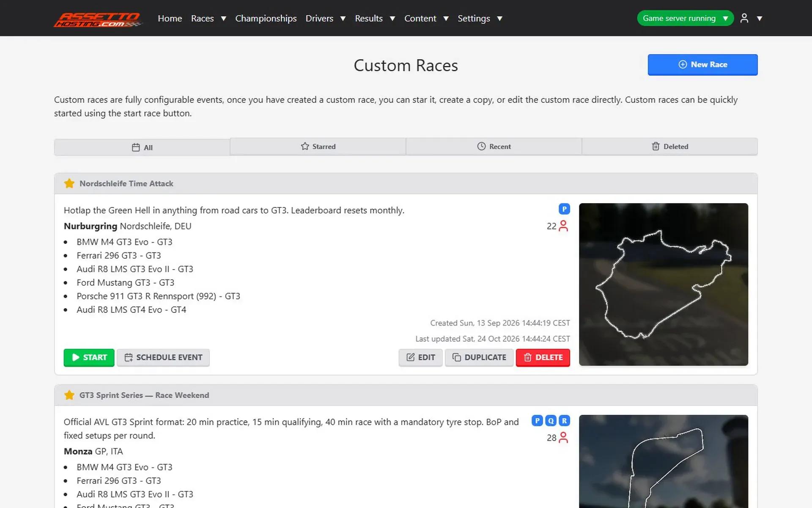Edit the Nordschleife Time Attack race
Screen dimensions: 812x508
coord(420,357)
